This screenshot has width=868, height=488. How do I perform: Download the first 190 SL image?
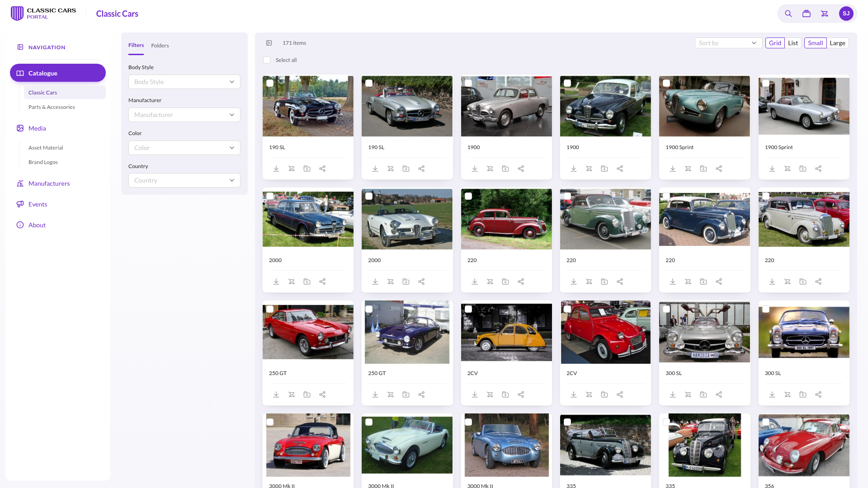click(276, 169)
